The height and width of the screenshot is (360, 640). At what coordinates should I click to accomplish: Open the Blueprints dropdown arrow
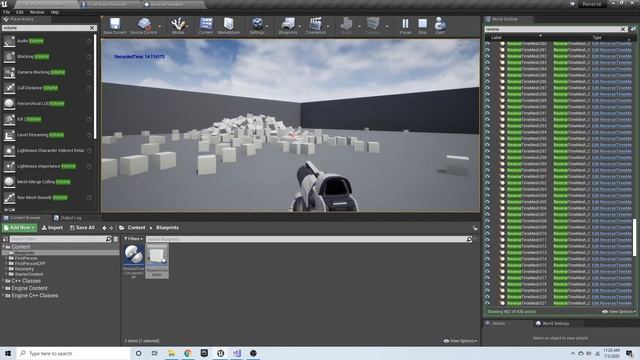[300, 26]
